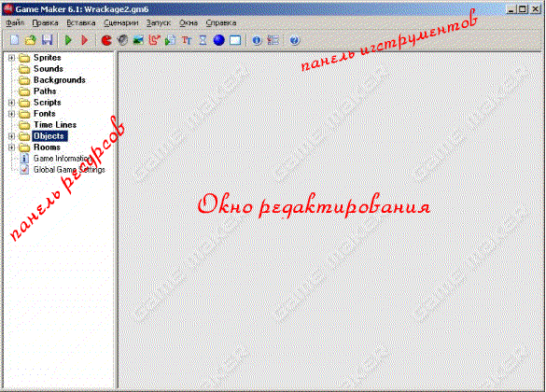Expand the Sprites folder
Viewport: 546px width, 392px height.
11,58
